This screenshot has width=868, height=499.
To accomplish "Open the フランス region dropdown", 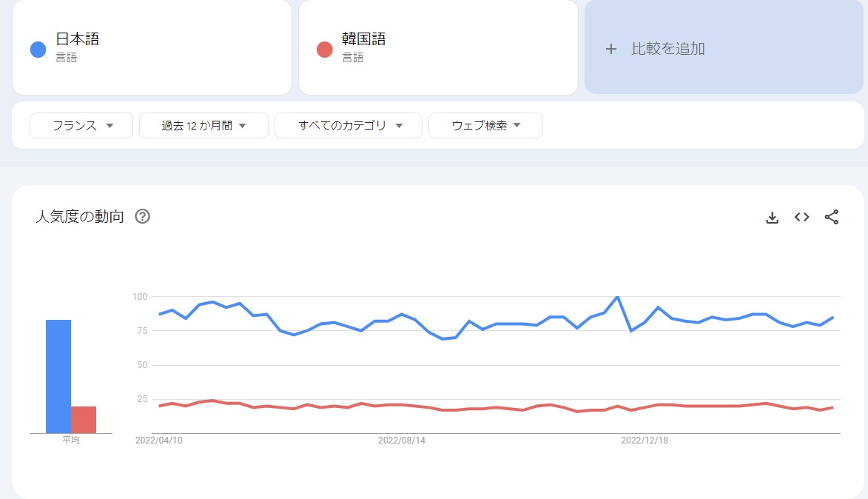I will (81, 126).
